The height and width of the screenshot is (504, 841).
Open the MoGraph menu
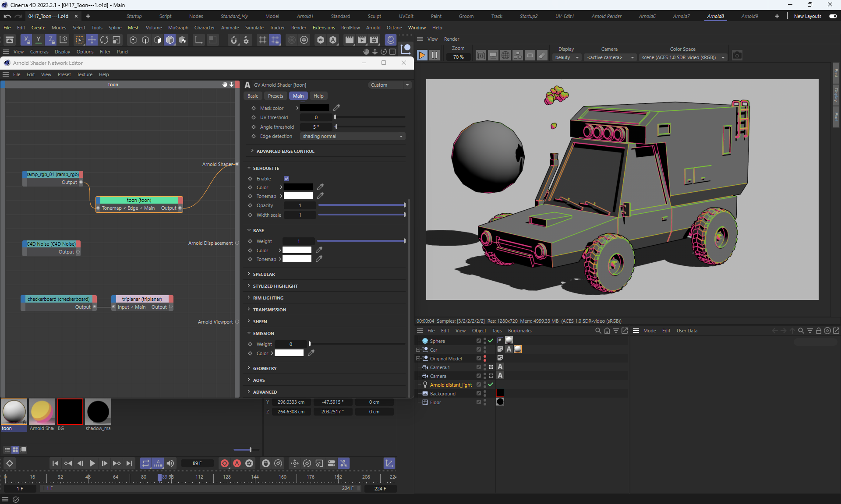click(178, 28)
